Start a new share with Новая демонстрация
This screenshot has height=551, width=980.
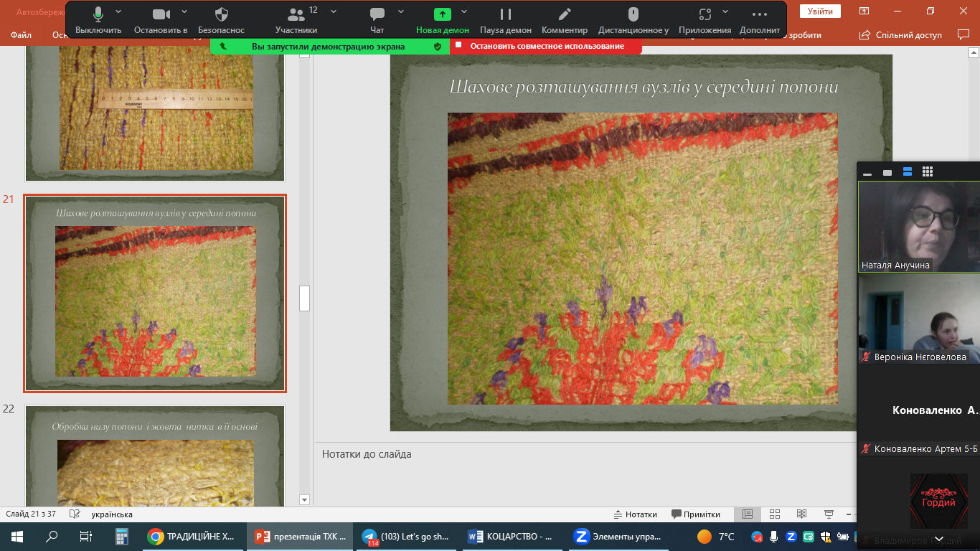[443, 19]
